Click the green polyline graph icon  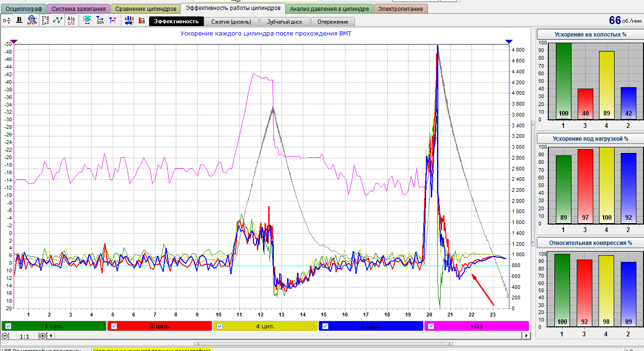click(58, 20)
